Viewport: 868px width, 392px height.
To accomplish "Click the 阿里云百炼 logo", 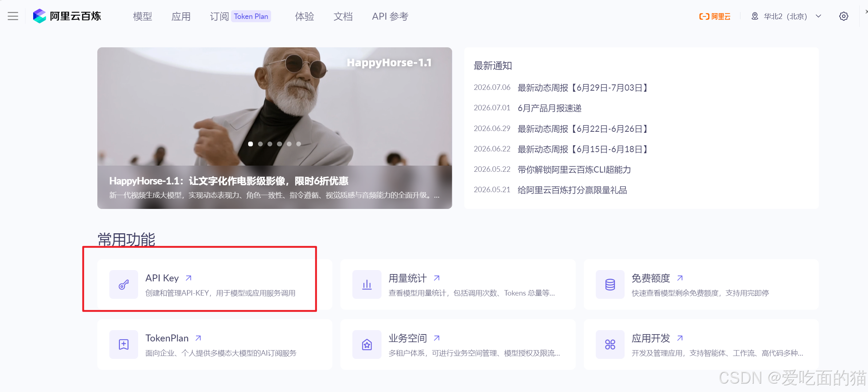I will pyautogui.click(x=67, y=16).
